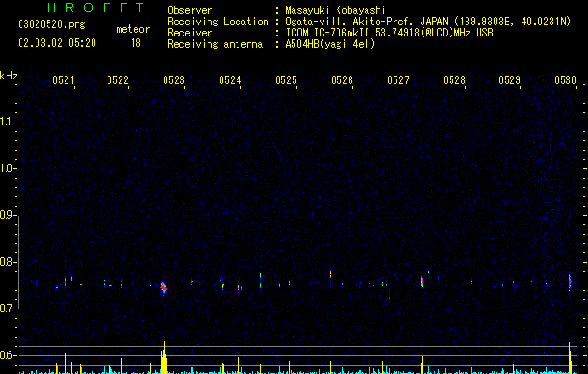Screen dimensions: 588x374
Task: Click the 0.6 kHz axis label
Action: point(8,355)
